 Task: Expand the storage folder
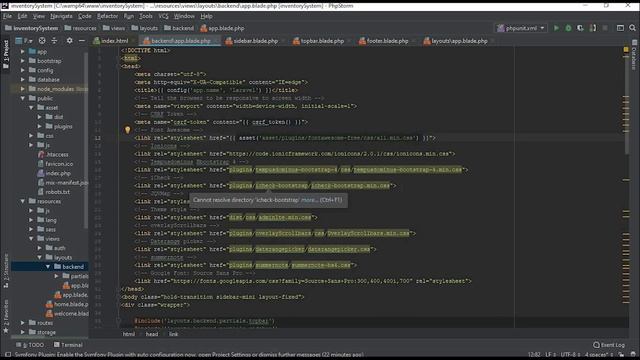click(x=23, y=332)
